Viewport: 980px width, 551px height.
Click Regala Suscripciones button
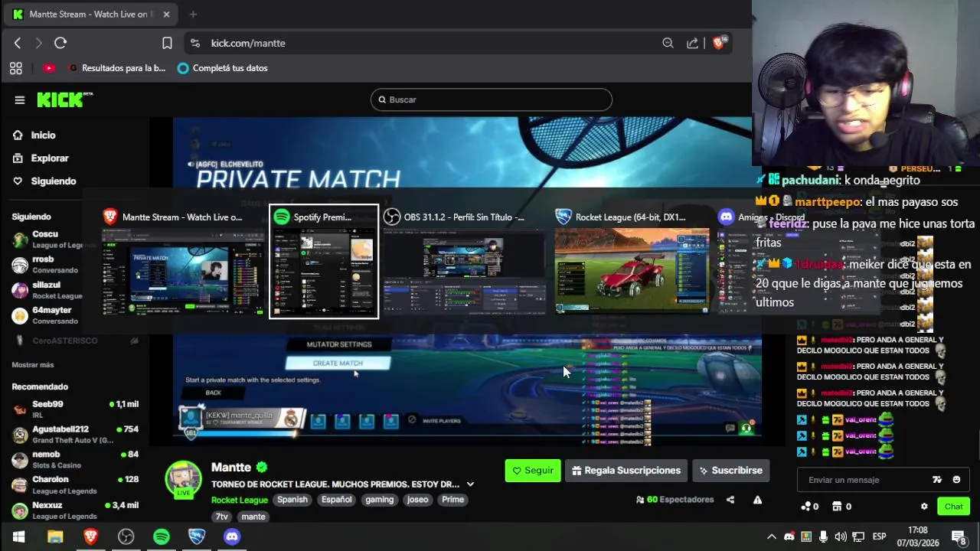[x=626, y=471]
